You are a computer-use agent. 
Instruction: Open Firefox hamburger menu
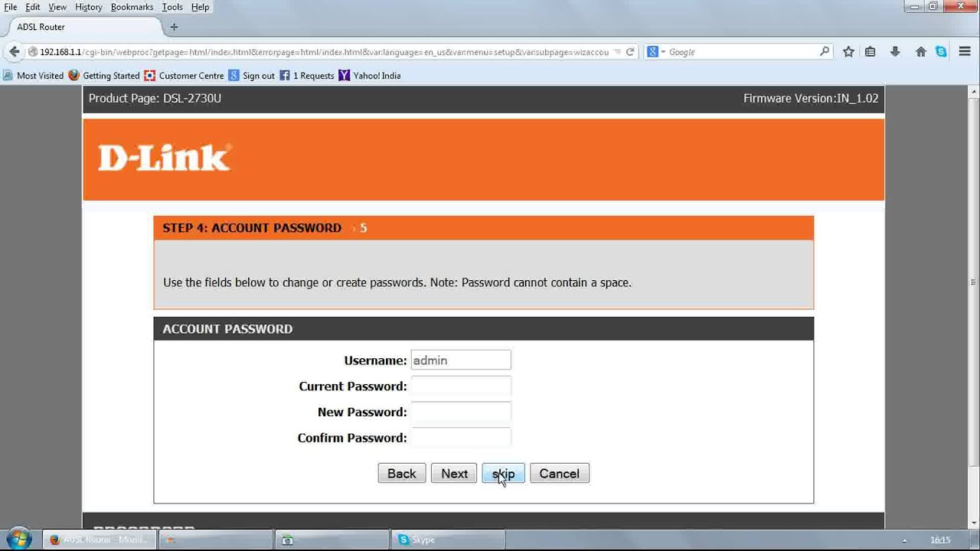point(965,52)
